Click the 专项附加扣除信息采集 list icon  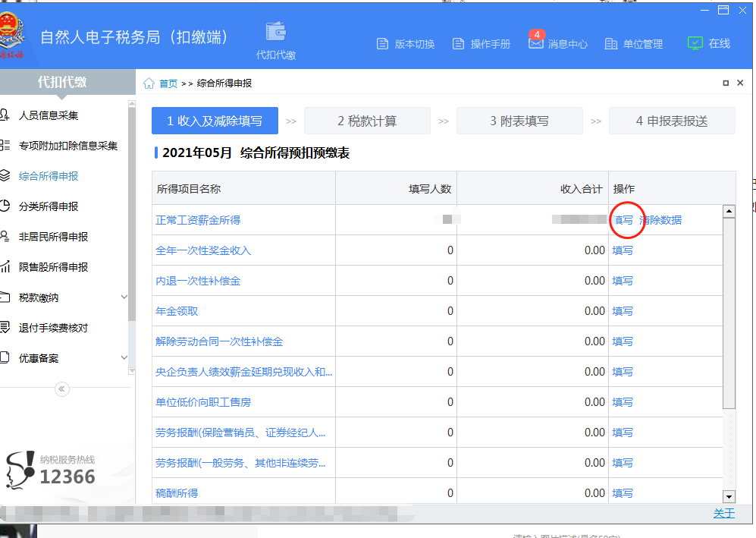click(x=5, y=145)
